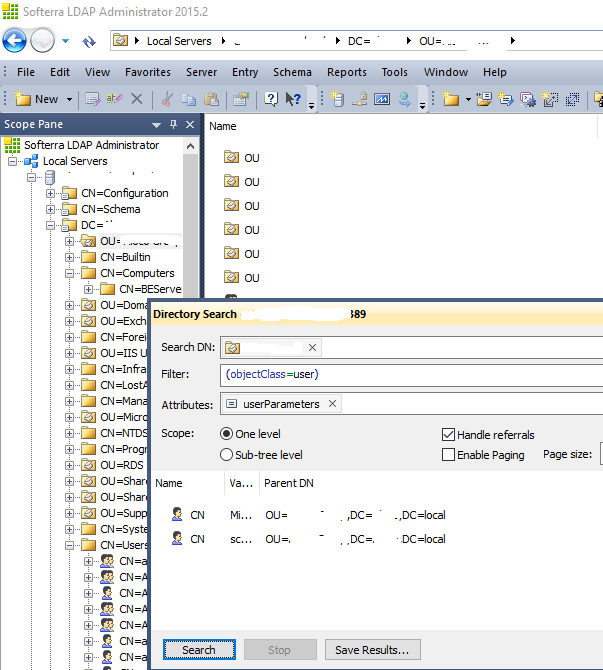This screenshot has width=603, height=670.
Task: Open the Schema menu
Action: [292, 72]
